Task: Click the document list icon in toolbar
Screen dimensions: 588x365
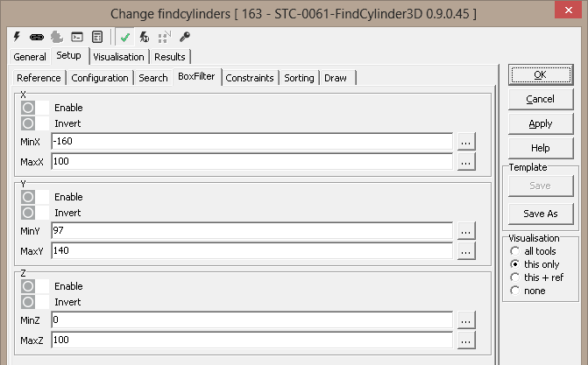Action: [96, 37]
